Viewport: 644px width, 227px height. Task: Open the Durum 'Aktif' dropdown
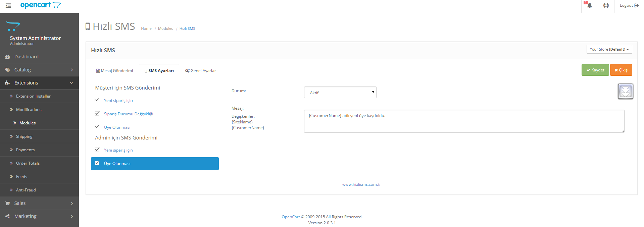[340, 93]
